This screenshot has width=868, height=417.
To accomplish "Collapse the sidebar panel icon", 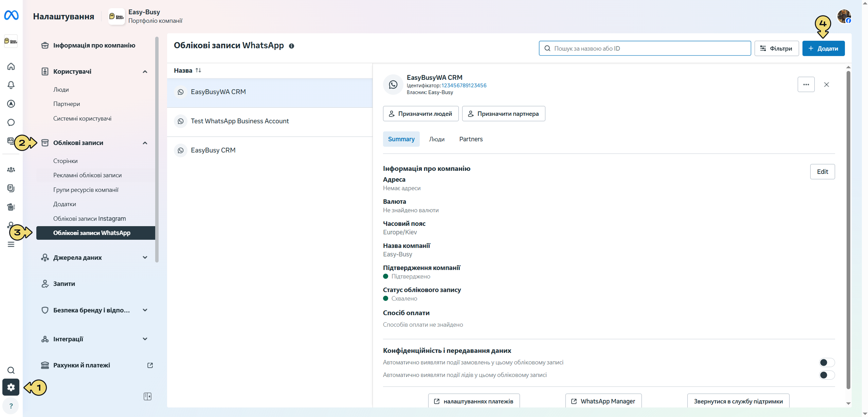I will [147, 396].
